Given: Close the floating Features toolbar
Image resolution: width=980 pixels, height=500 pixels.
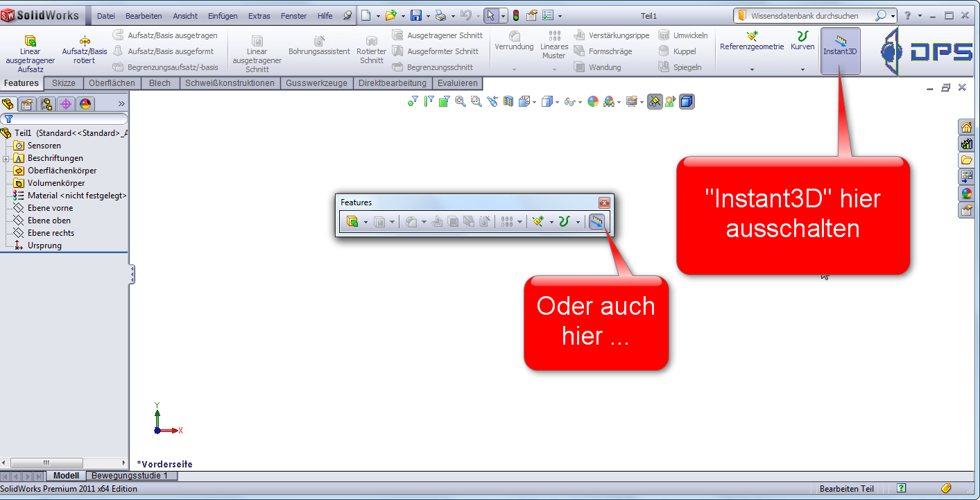Looking at the screenshot, I should [x=604, y=202].
